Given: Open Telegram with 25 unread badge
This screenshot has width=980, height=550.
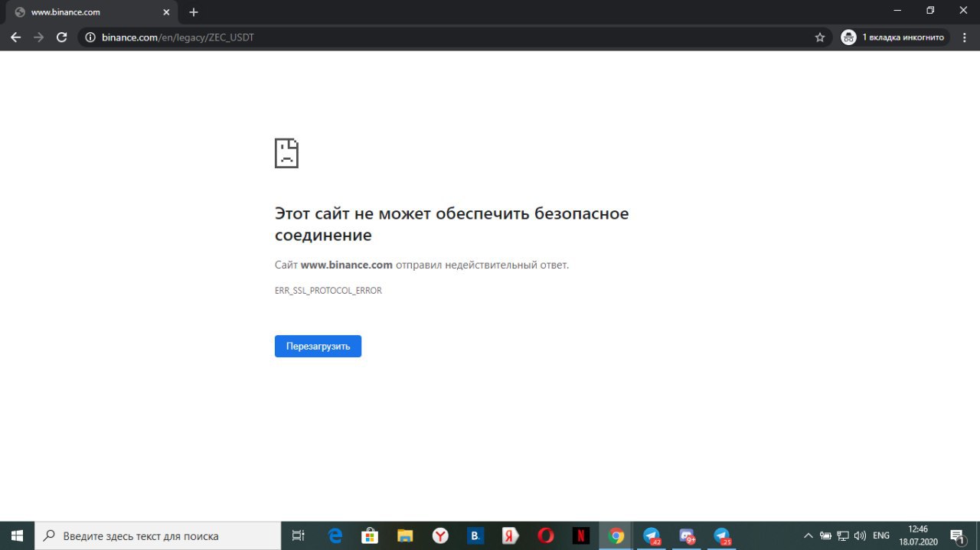Looking at the screenshot, I should pos(722,535).
